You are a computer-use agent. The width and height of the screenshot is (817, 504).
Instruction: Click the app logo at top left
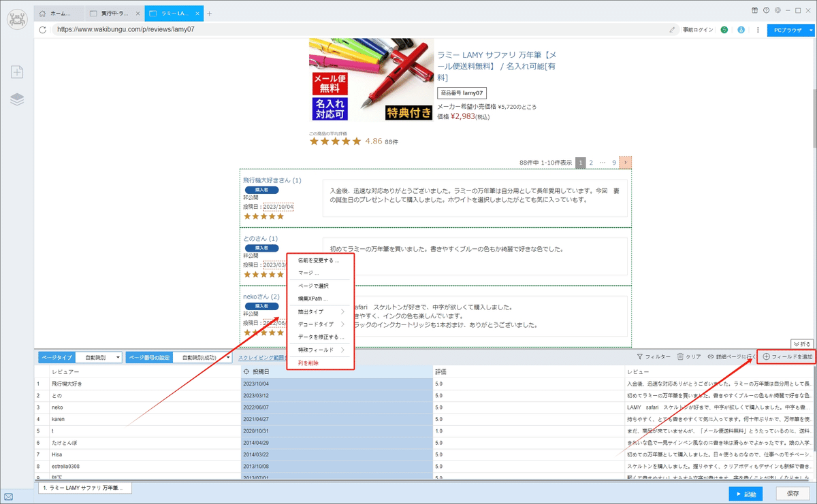[x=17, y=18]
